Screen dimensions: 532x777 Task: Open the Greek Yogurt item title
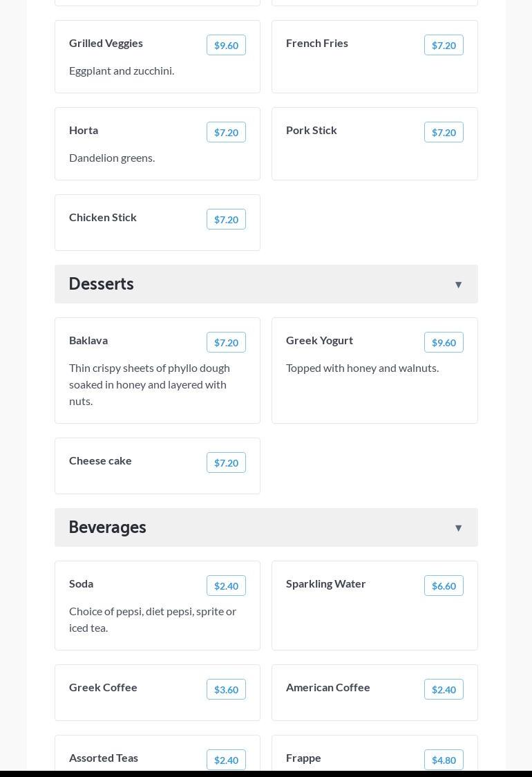click(319, 340)
